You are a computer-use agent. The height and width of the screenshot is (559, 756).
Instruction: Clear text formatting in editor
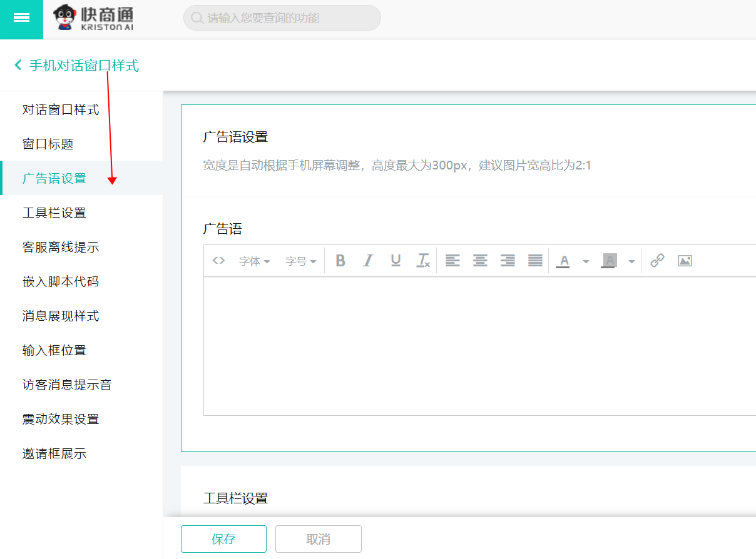click(x=423, y=261)
